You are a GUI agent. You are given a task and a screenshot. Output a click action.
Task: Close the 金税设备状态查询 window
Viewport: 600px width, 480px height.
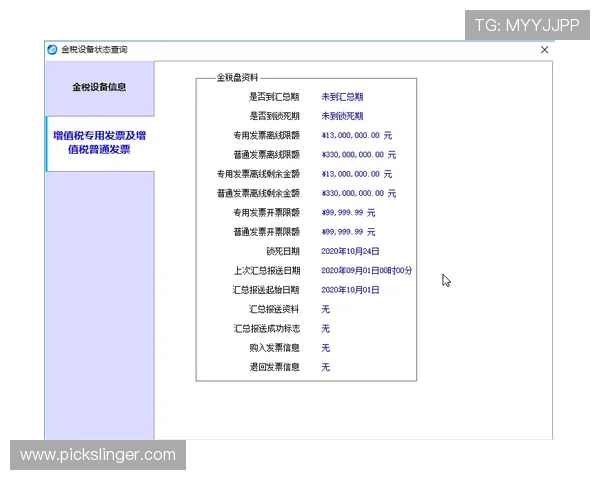[x=544, y=50]
